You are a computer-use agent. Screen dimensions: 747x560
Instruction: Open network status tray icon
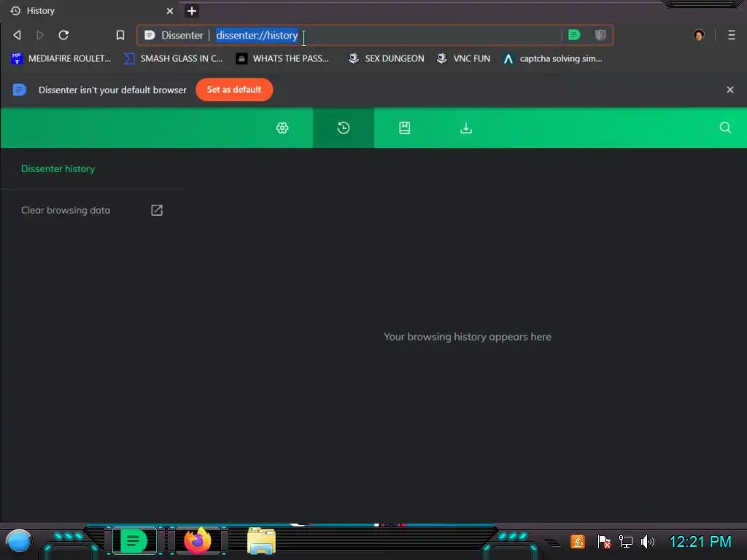tap(625, 542)
